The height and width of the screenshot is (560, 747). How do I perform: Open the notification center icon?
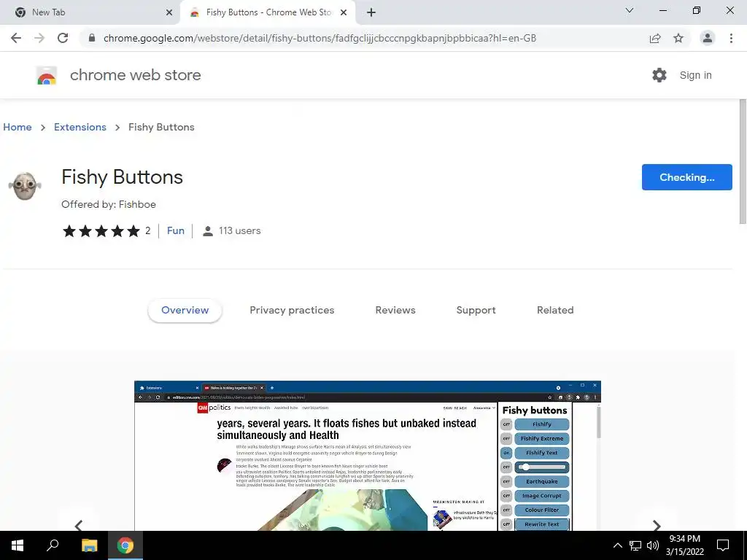pos(723,545)
